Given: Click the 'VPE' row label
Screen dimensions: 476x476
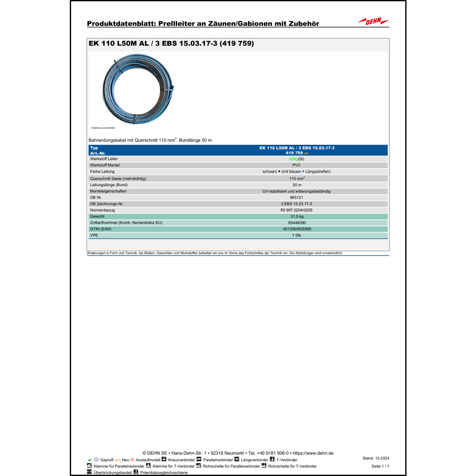Looking at the screenshot, I should pos(94,235).
